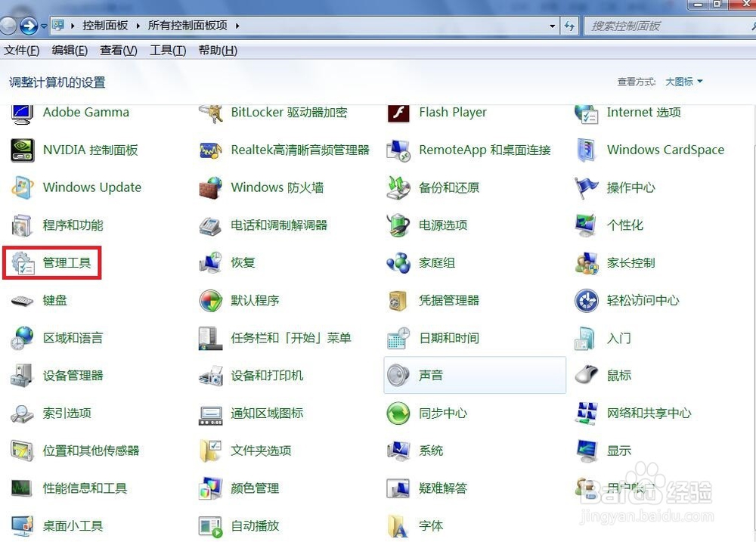The width and height of the screenshot is (756, 542).
Task: Open Windows CardSpace icon
Action: click(587, 150)
